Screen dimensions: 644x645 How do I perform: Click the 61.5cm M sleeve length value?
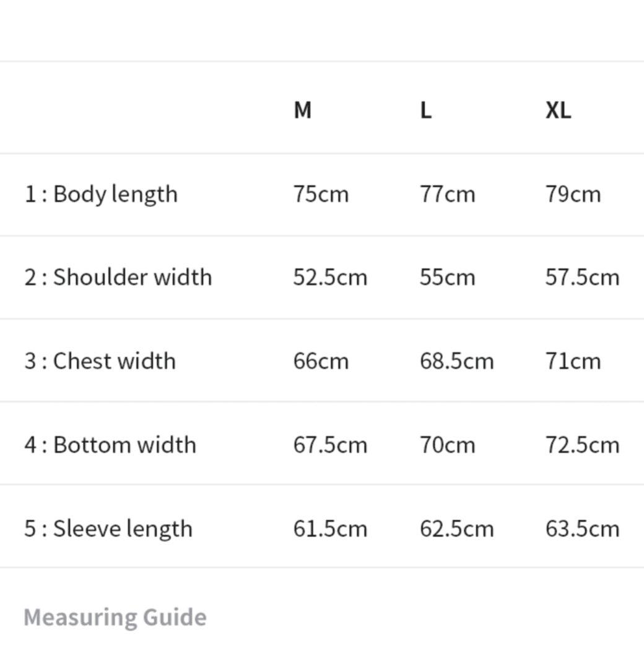click(x=330, y=529)
